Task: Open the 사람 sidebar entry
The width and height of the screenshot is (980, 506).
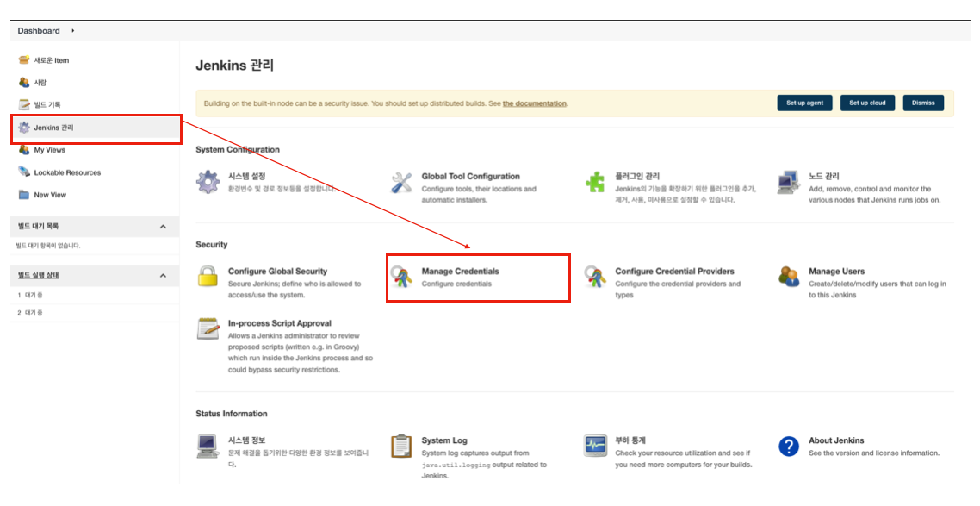Action: point(40,83)
